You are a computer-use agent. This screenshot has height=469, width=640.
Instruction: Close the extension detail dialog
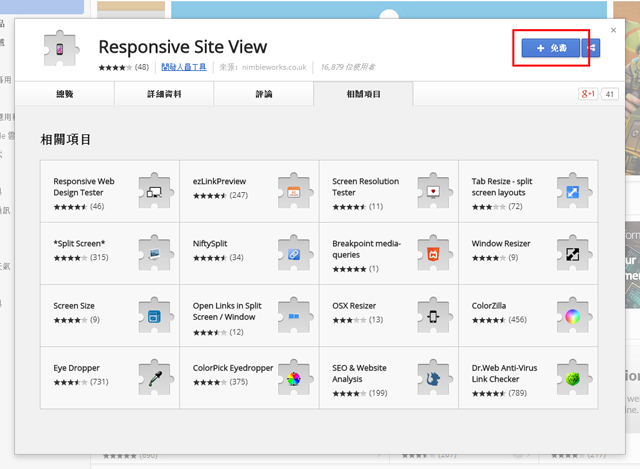[613, 30]
